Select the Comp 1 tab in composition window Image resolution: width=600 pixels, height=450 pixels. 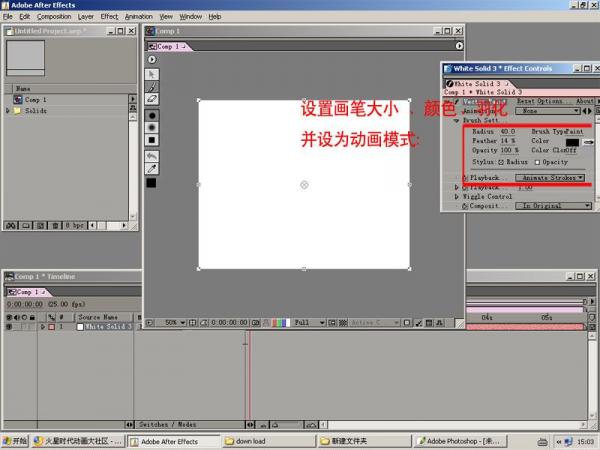pyautogui.click(x=167, y=46)
